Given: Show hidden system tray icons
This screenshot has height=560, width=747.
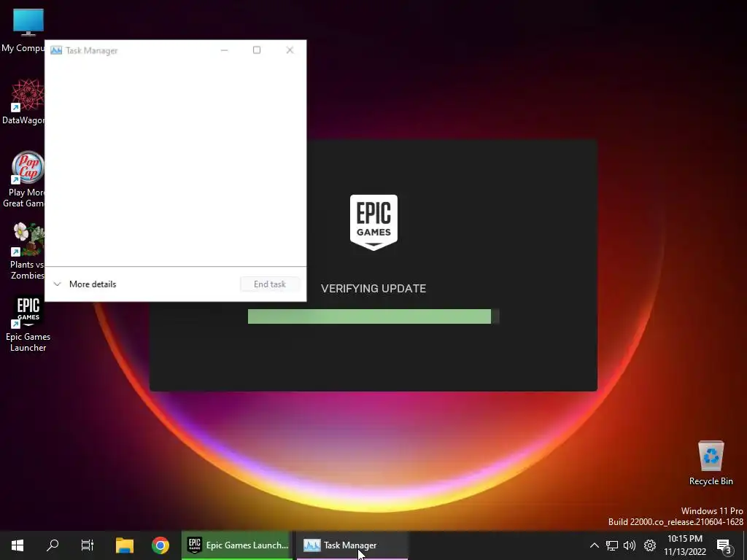Looking at the screenshot, I should pyautogui.click(x=594, y=545).
